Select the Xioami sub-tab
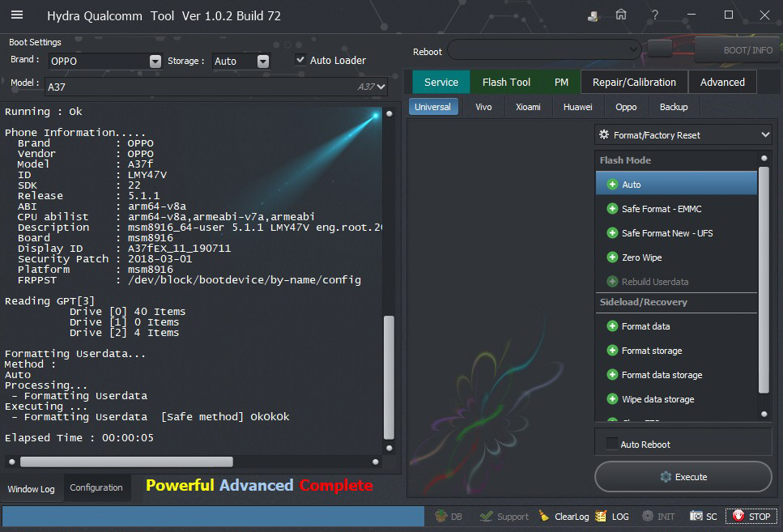This screenshot has height=532, width=783. tap(528, 107)
